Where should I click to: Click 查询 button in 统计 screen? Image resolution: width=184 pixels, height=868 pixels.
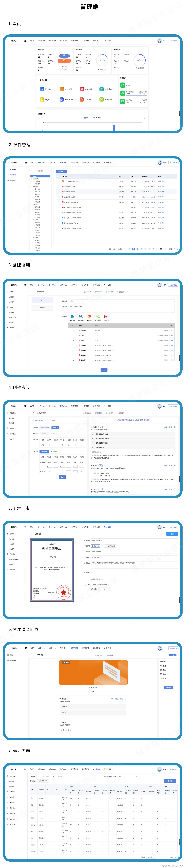170,781
